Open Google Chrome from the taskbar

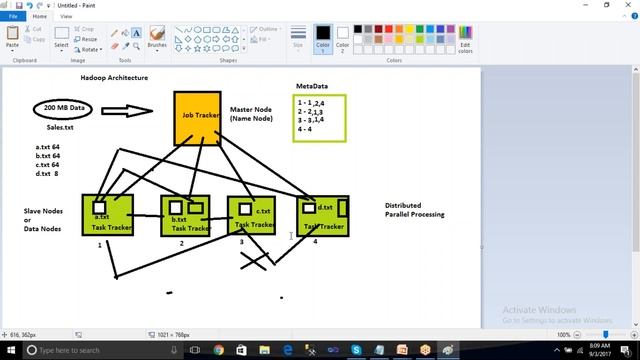[219, 350]
